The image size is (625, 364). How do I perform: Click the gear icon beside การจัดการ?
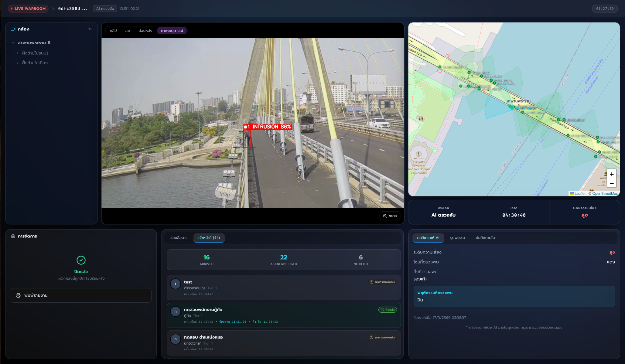point(13,236)
